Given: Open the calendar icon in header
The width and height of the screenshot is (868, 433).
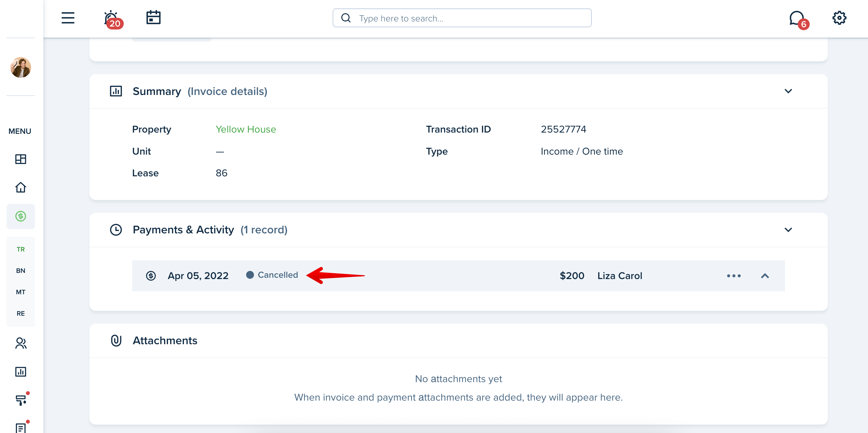Looking at the screenshot, I should (x=153, y=18).
